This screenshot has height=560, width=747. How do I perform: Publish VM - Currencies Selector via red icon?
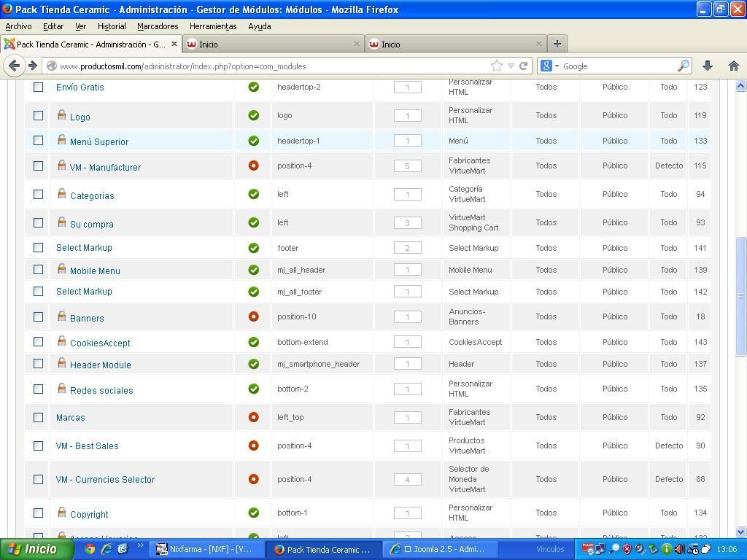pos(253,479)
